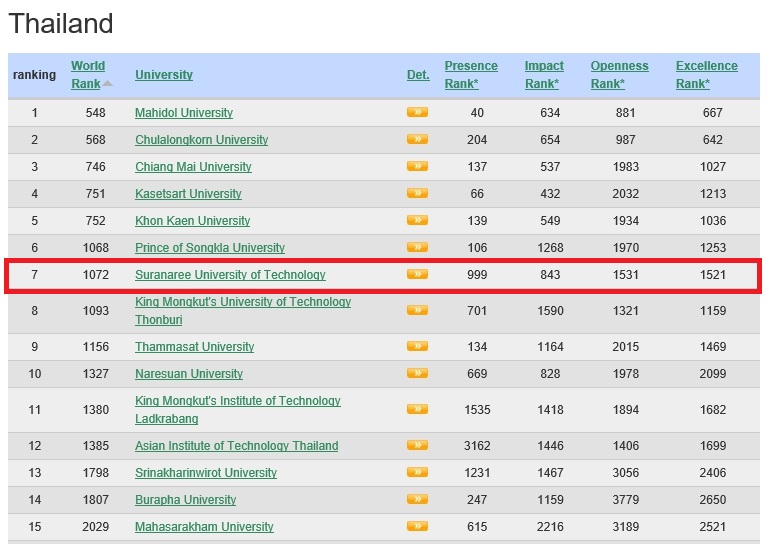Open details icon for Mahidol University
Screen dimensions: 769x544
coord(417,112)
